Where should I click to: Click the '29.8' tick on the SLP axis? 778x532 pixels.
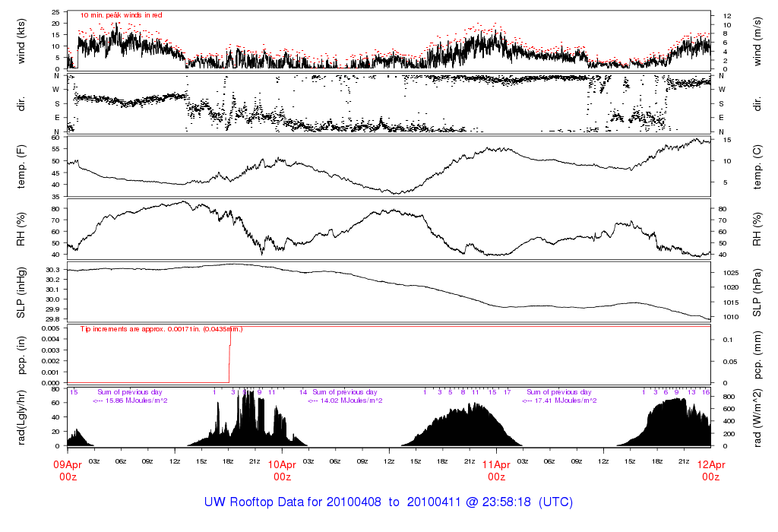tap(52, 319)
